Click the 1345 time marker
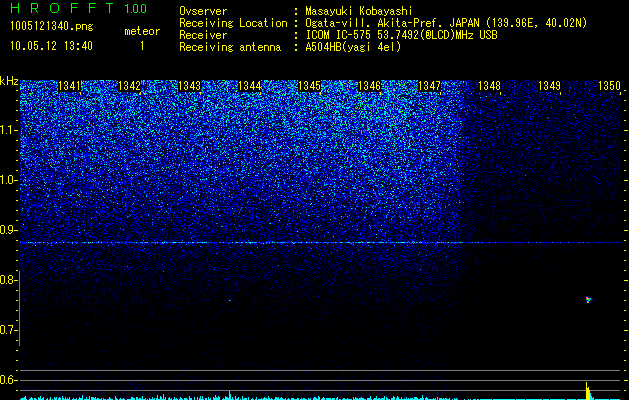Viewport: 629px width, 400px height. click(310, 86)
